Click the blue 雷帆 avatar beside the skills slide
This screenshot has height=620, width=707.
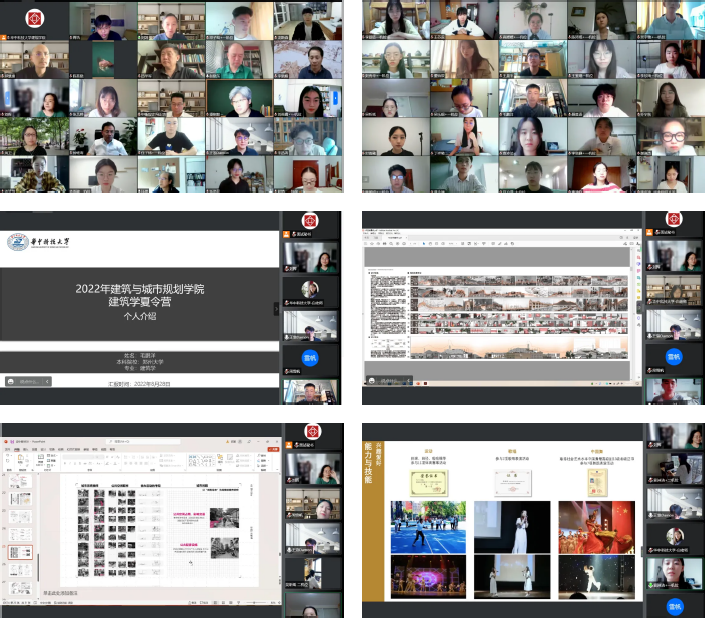coord(673,606)
